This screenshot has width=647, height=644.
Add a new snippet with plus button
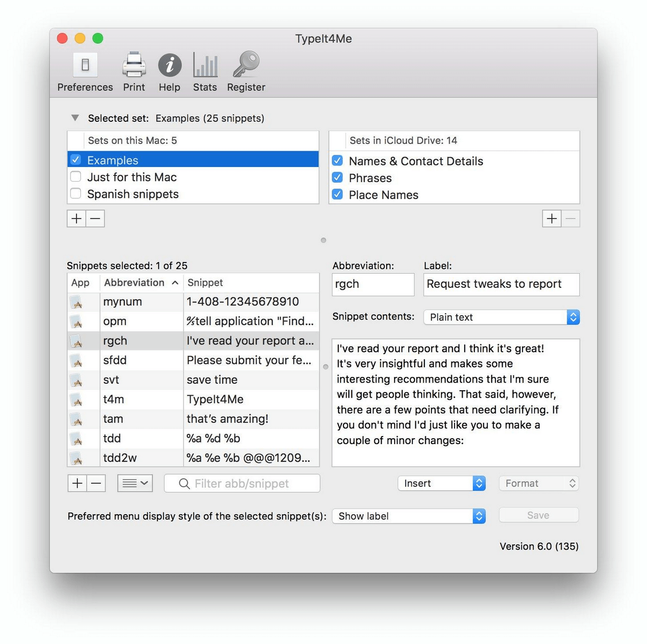pyautogui.click(x=77, y=483)
